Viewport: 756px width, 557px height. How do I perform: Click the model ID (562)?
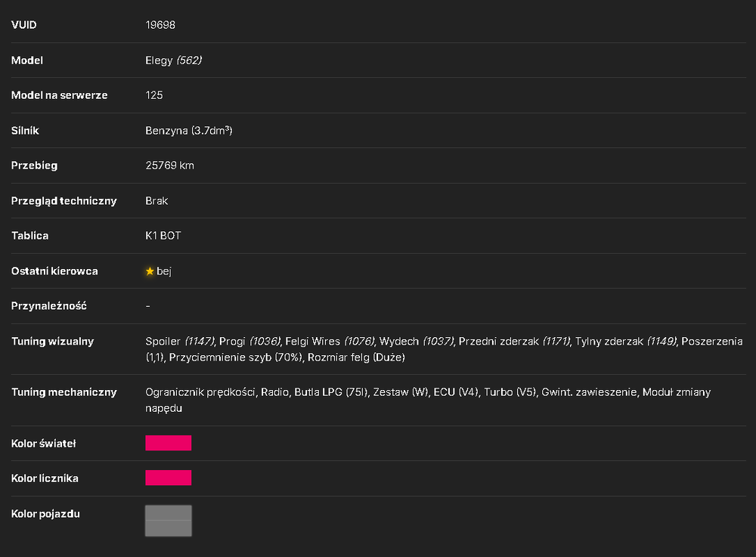[x=189, y=60]
